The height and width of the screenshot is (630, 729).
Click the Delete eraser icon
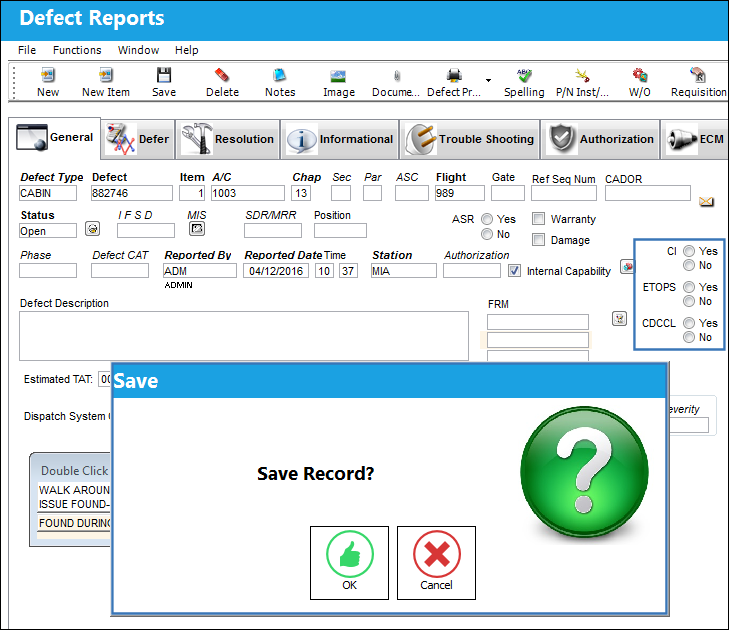point(222,75)
